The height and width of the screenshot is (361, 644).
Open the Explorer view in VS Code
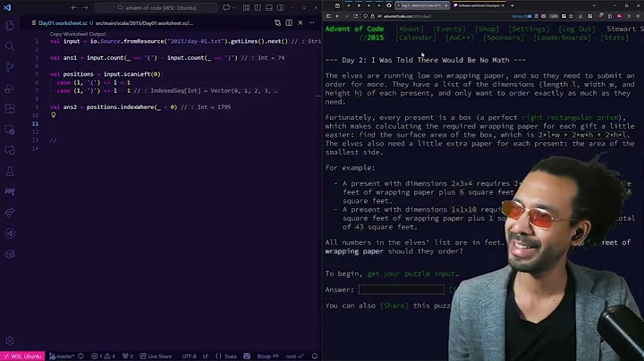click(x=10, y=25)
